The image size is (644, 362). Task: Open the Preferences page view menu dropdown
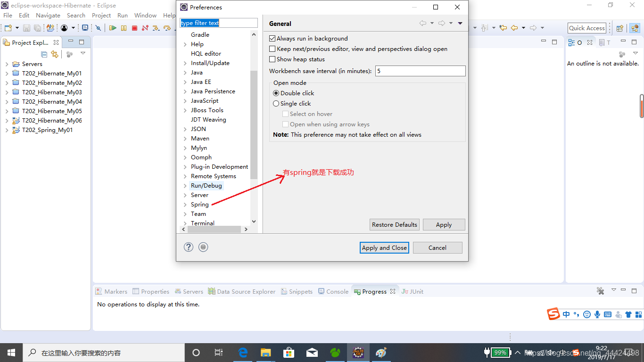pyautogui.click(x=460, y=23)
